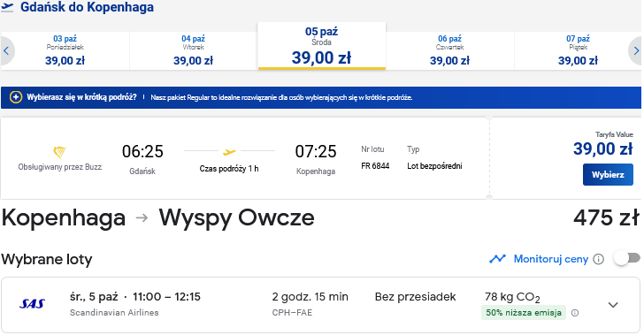Click the plus icon in the blue banner
Screen dimensions: 644x335
point(16,97)
